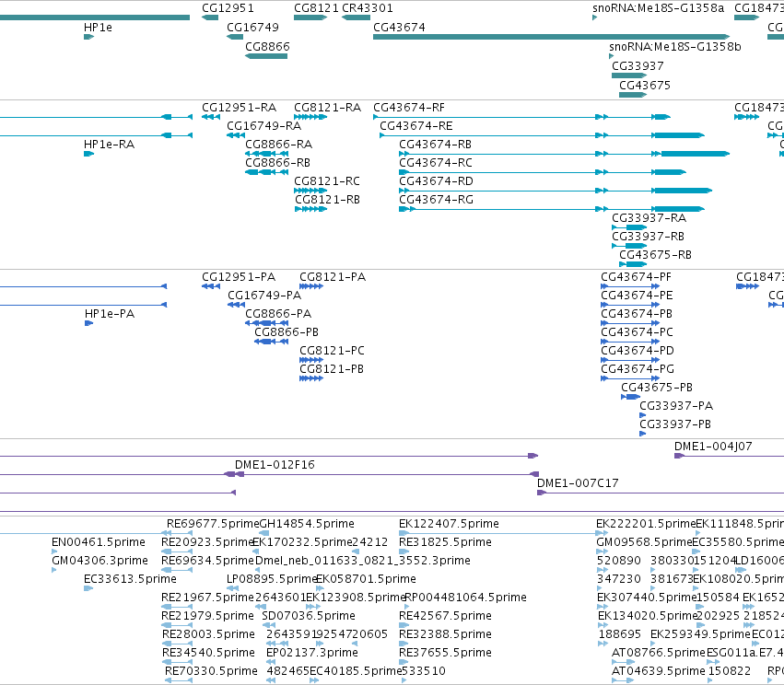Image resolution: width=784 pixels, height=685 pixels.
Task: Select the CG8121 gene label
Action: pyautogui.click(x=316, y=8)
